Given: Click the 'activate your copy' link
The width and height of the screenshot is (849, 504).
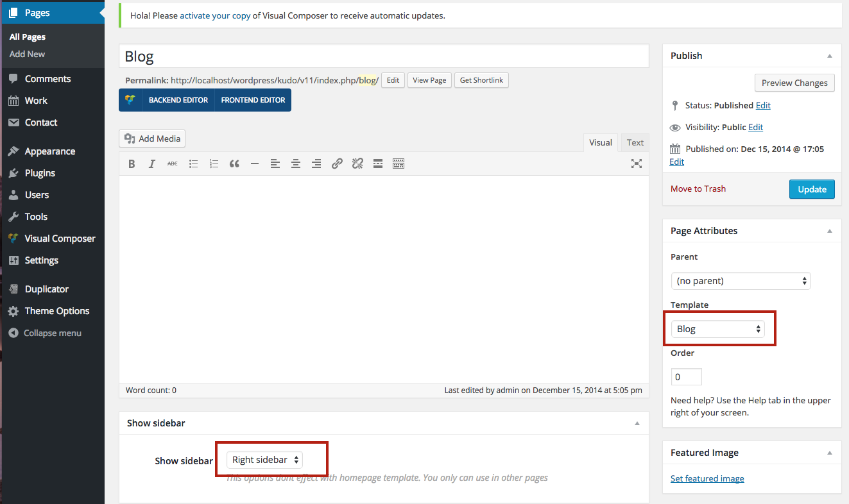Looking at the screenshot, I should pyautogui.click(x=215, y=15).
